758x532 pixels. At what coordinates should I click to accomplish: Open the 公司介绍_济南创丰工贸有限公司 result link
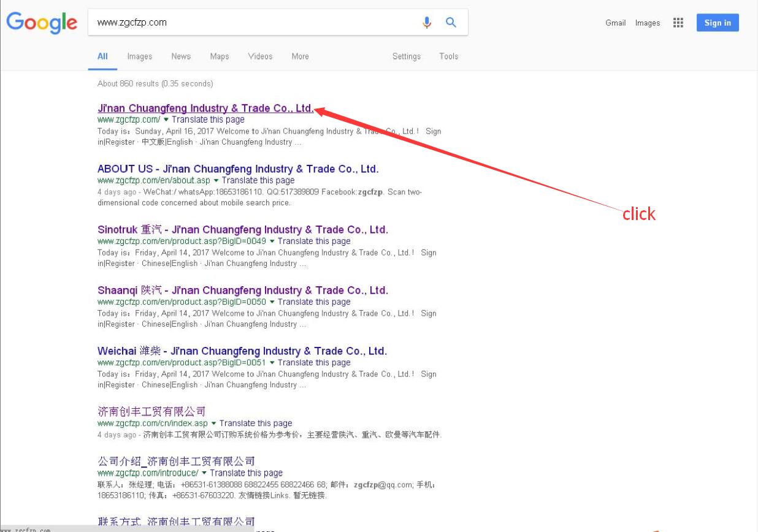176,461
